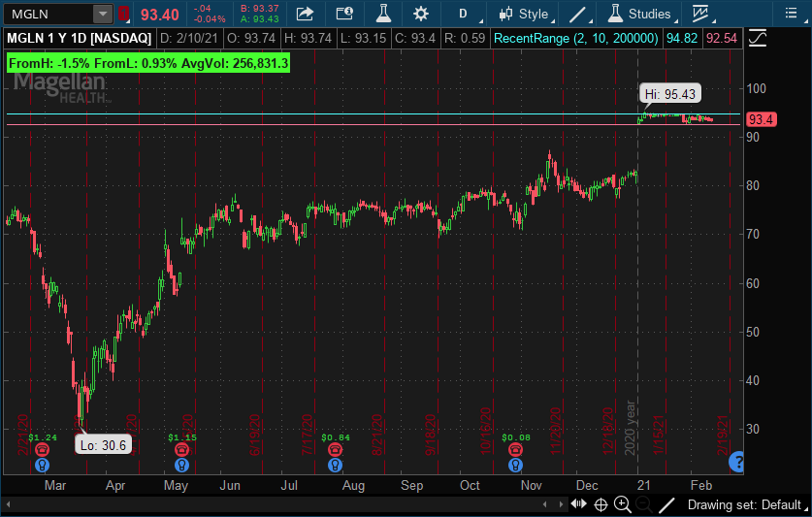
Task: Click the Hi: 95.43 price bubble
Action: pyautogui.click(x=670, y=94)
